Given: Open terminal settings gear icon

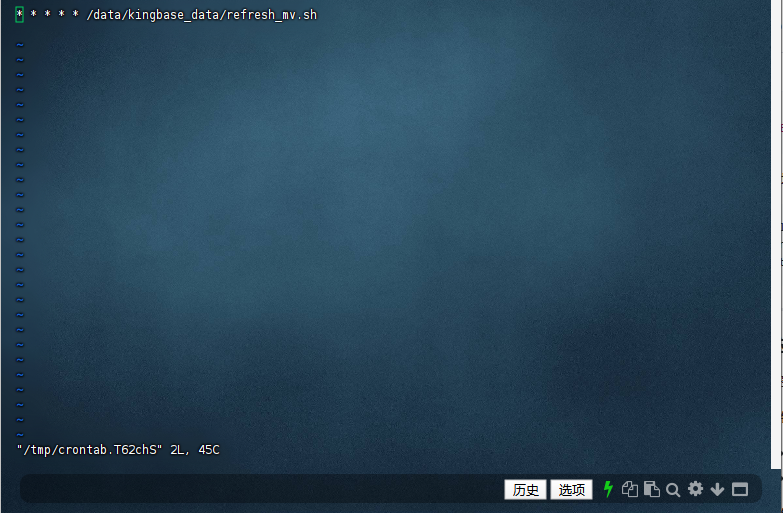Looking at the screenshot, I should pyautogui.click(x=695, y=489).
